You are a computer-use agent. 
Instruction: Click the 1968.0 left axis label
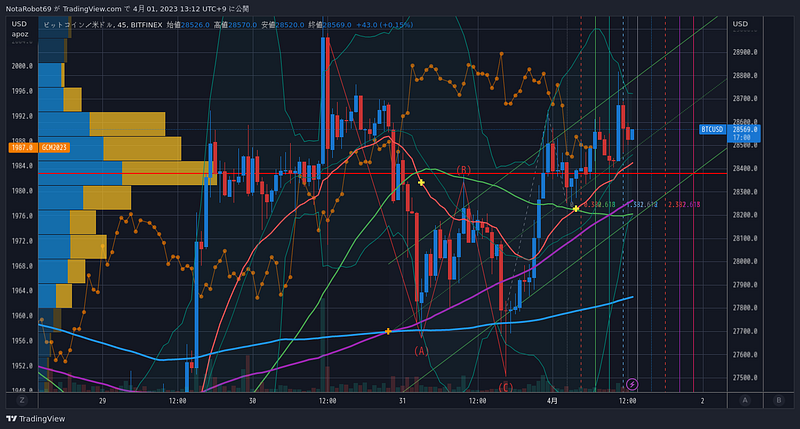(x=22, y=266)
